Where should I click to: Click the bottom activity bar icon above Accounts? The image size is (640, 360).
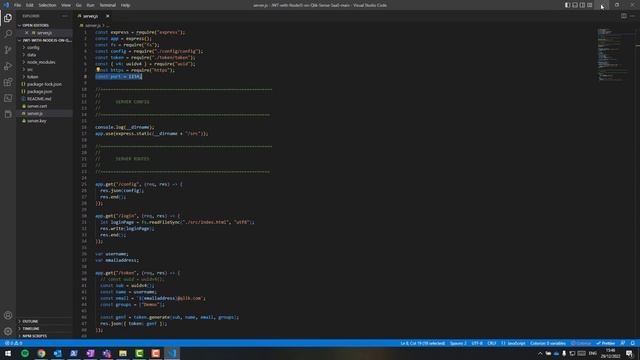pos(8,114)
